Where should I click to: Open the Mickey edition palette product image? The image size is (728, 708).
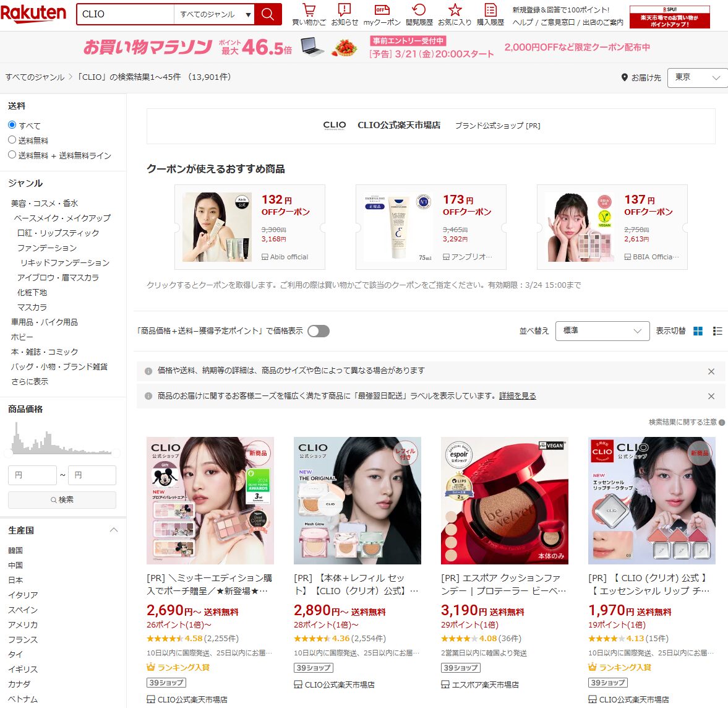pos(210,500)
